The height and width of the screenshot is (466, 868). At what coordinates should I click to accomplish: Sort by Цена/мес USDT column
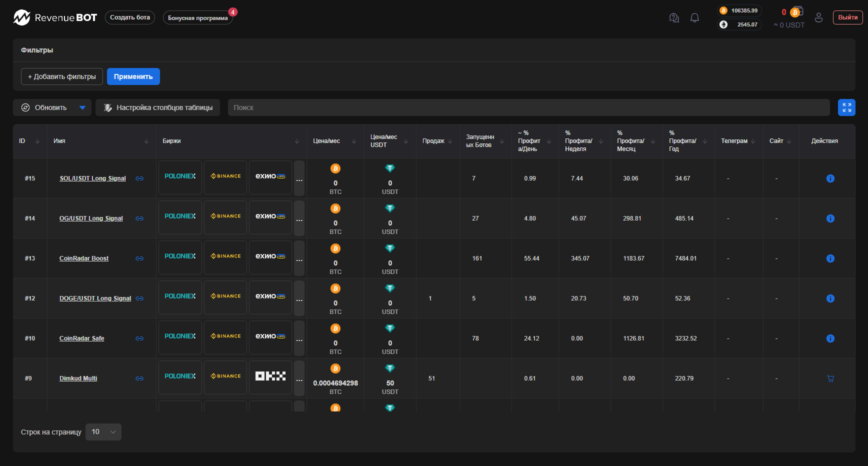[x=406, y=141]
